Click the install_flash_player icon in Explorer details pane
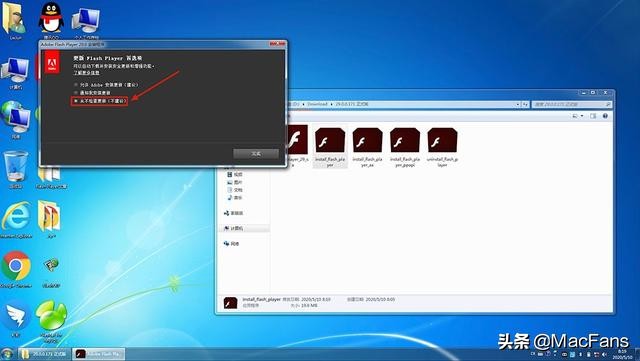 click(231, 303)
